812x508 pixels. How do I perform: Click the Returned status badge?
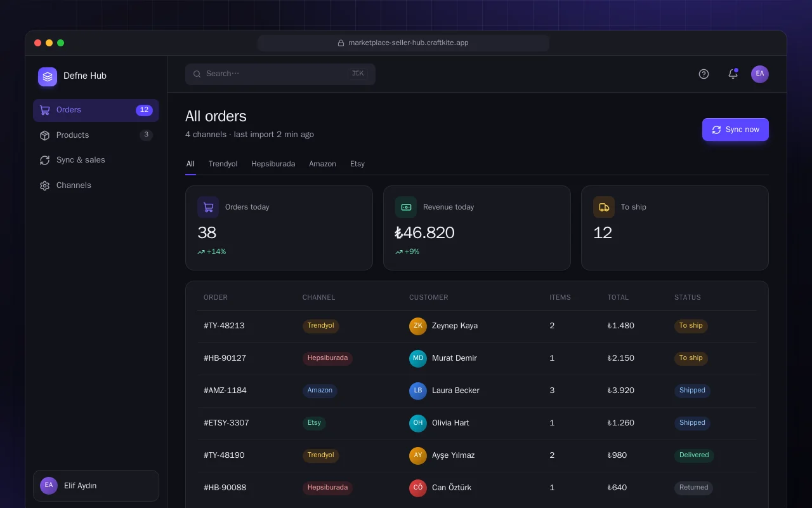693,488
